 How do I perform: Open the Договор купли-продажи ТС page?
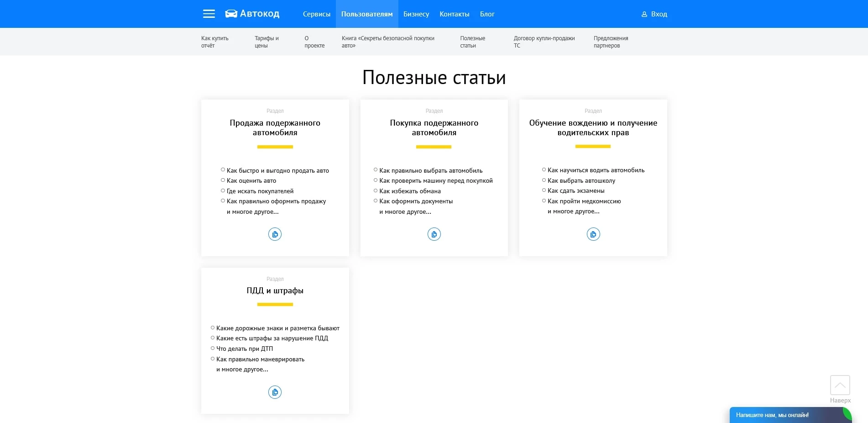[544, 42]
